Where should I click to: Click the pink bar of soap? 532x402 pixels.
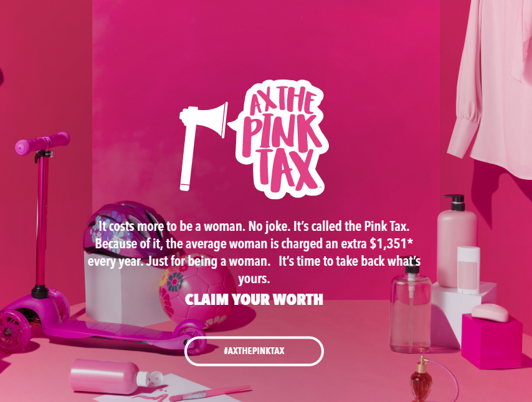tap(490, 312)
